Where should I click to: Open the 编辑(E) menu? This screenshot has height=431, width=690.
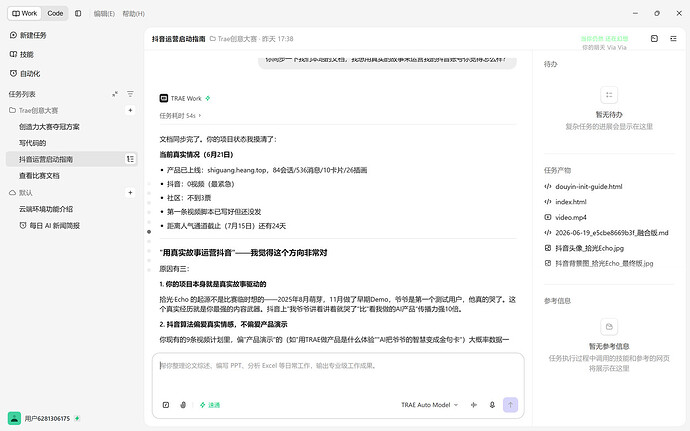104,14
